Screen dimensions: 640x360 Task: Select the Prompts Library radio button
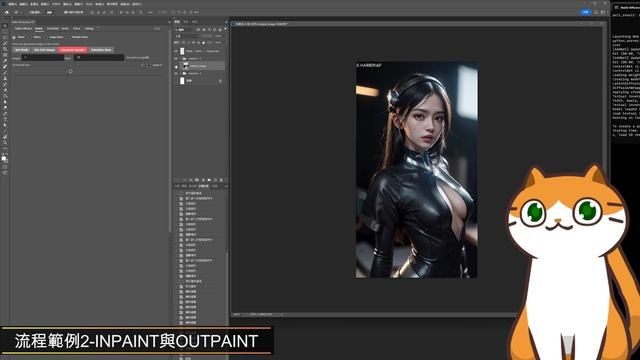coord(68,37)
